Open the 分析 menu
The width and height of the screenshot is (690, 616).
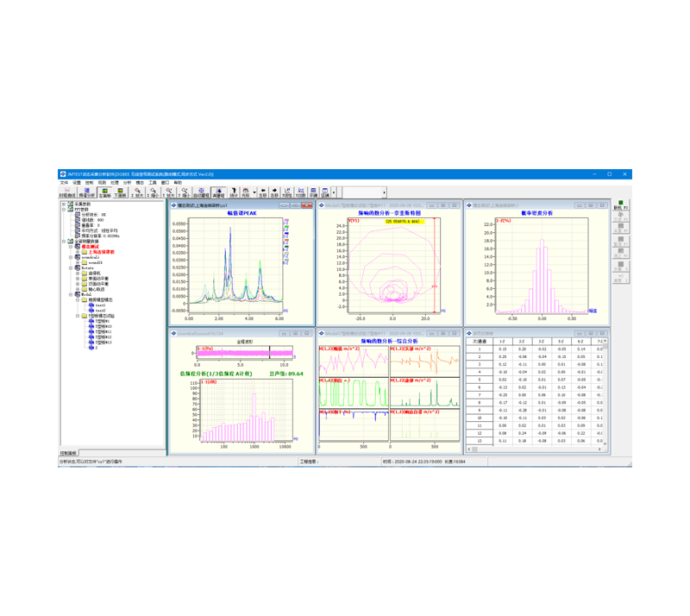(127, 183)
